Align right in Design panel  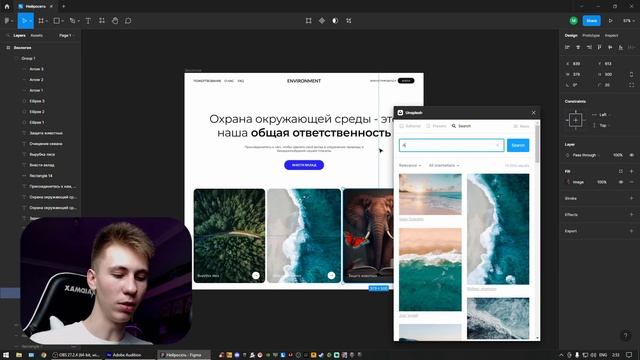589,48
